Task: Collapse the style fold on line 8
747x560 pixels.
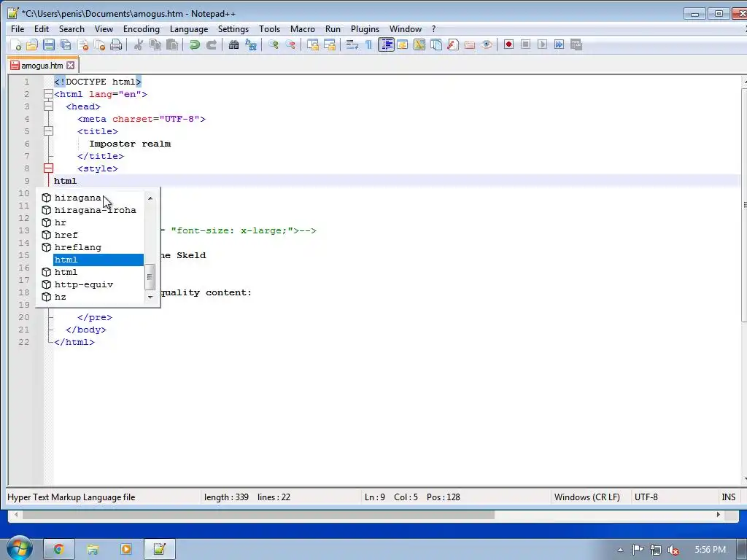Action: (48, 168)
